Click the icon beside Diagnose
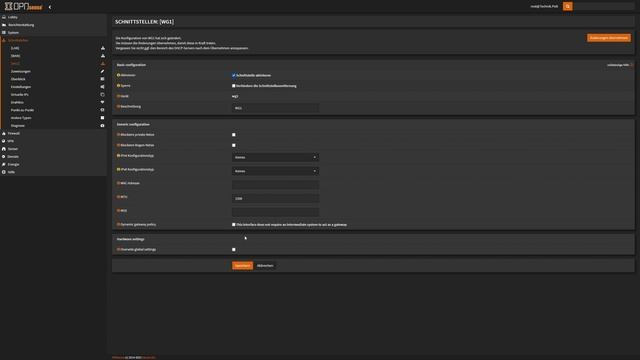Screen dimensions: 640x360 tap(102, 126)
